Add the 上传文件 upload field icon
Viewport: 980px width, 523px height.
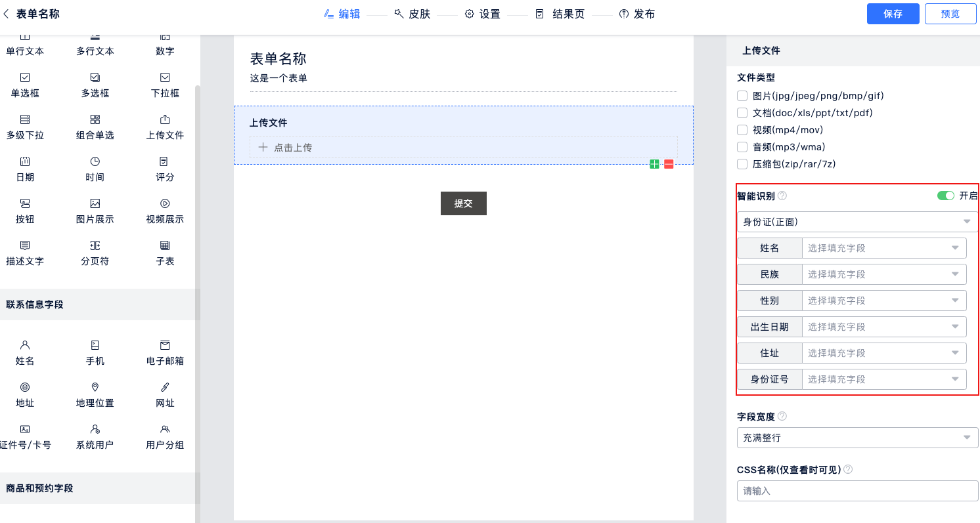[165, 120]
